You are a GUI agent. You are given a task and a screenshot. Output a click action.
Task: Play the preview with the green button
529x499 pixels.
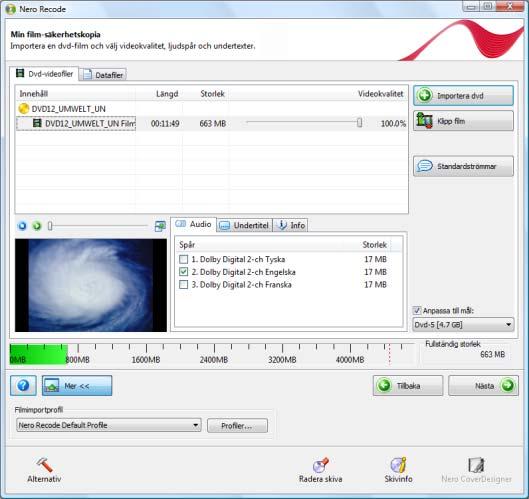tap(37, 226)
